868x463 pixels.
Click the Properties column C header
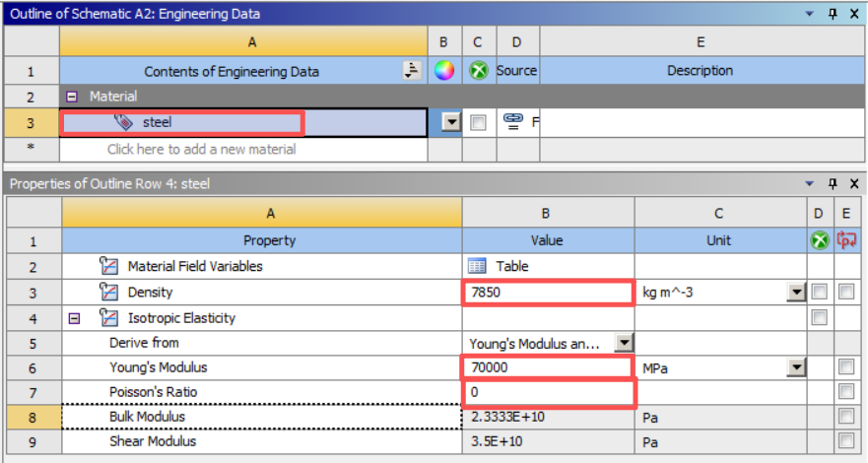tap(719, 213)
